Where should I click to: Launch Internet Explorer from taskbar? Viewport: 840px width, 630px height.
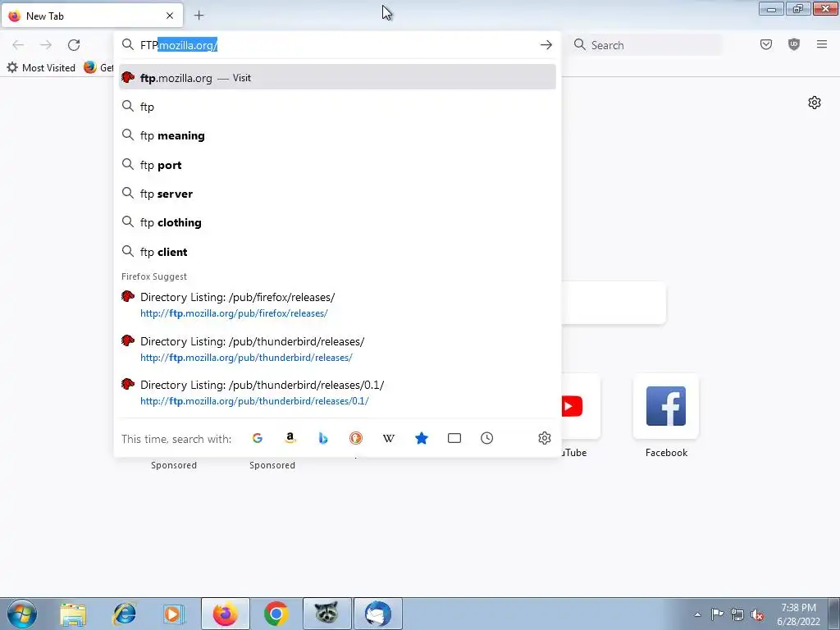[x=125, y=614]
